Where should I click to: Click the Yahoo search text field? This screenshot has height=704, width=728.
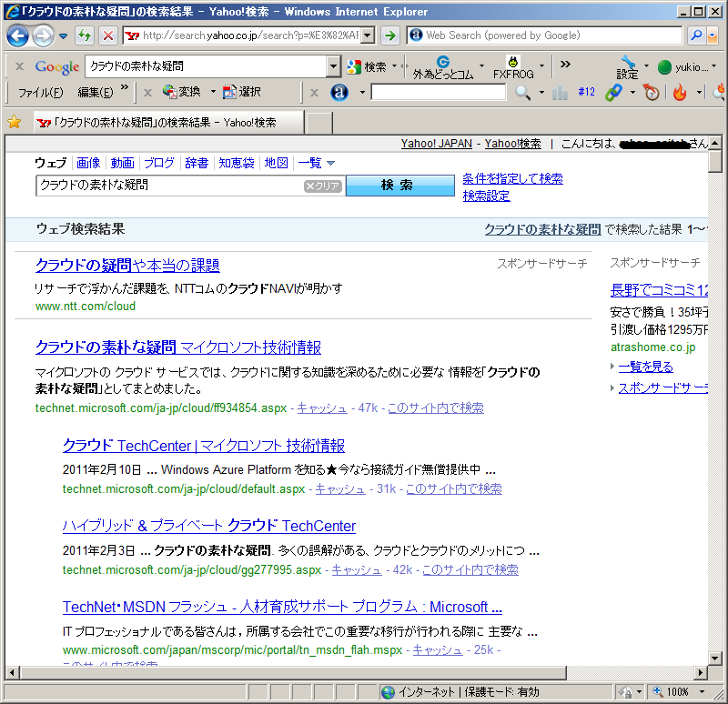coord(168,186)
